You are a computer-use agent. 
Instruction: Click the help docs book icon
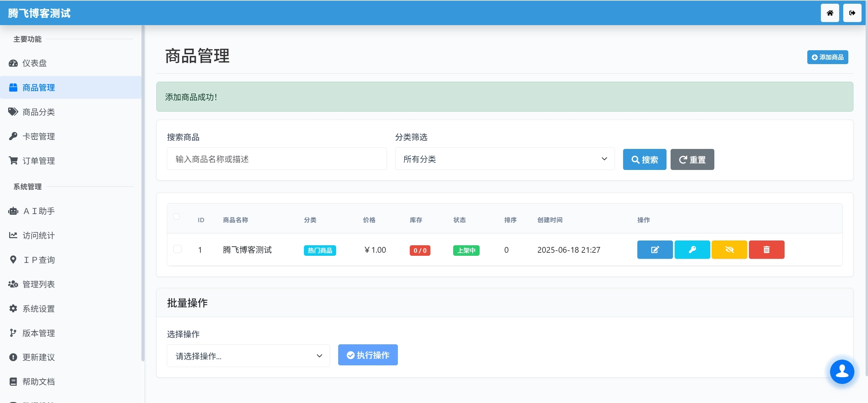(x=13, y=382)
